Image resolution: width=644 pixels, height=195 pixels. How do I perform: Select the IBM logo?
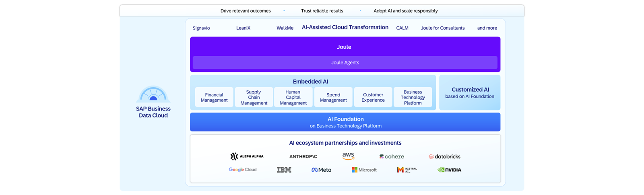point(284,170)
